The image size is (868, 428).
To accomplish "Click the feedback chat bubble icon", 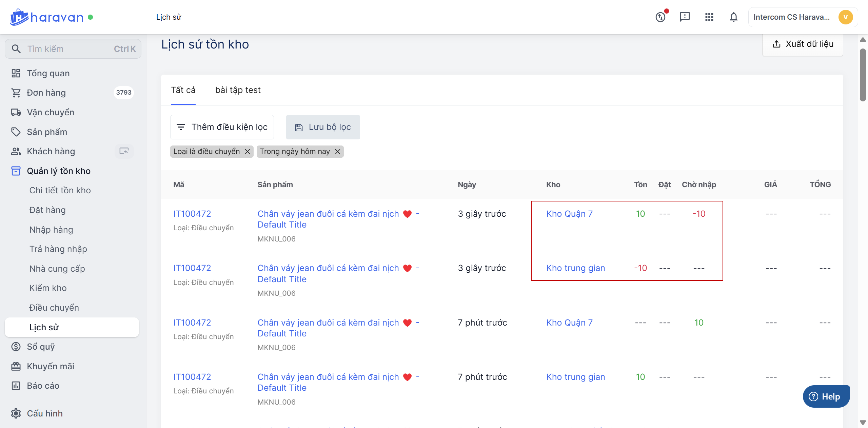I will coord(685,17).
